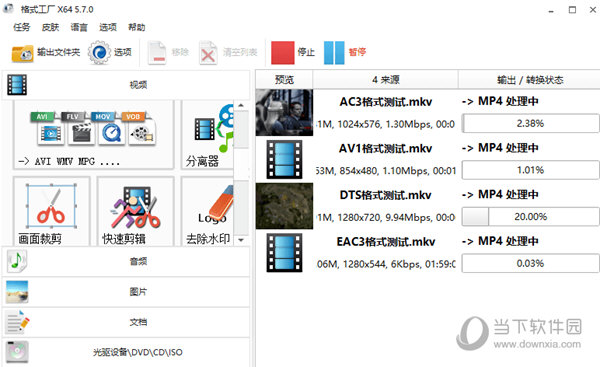
Task: Click the 1.01% progress bar
Action: click(530, 170)
